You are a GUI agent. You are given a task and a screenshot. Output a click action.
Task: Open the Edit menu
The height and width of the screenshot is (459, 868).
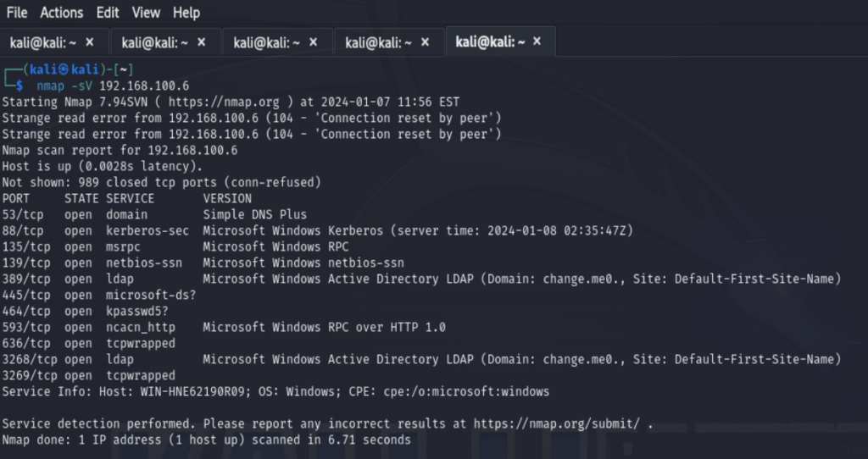pos(108,12)
